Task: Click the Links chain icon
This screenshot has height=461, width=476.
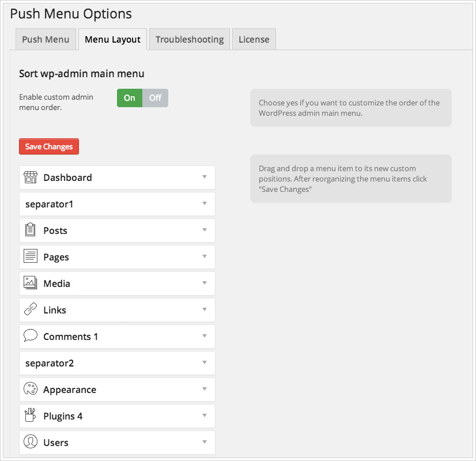Action: tap(31, 309)
